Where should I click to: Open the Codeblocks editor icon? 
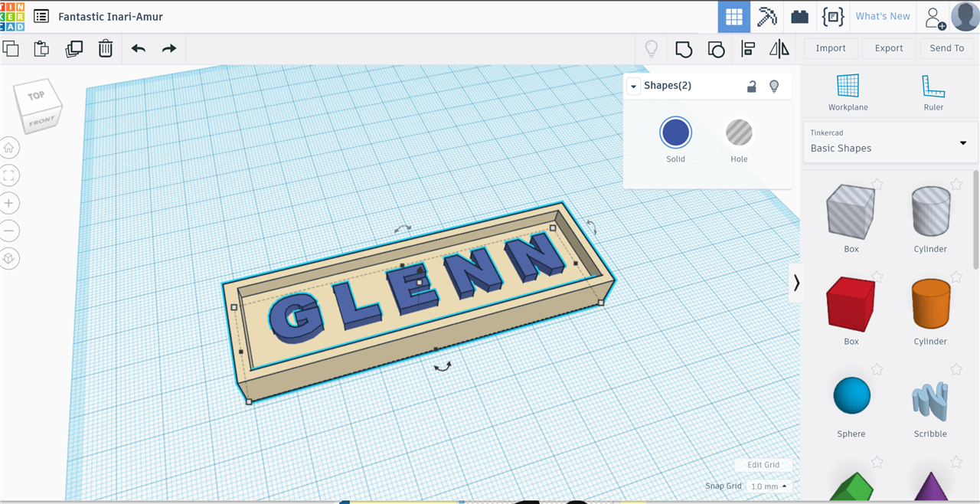(832, 16)
